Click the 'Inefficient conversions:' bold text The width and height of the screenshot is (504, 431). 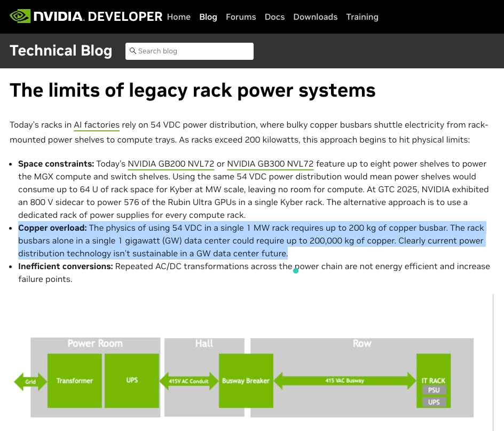(x=66, y=267)
